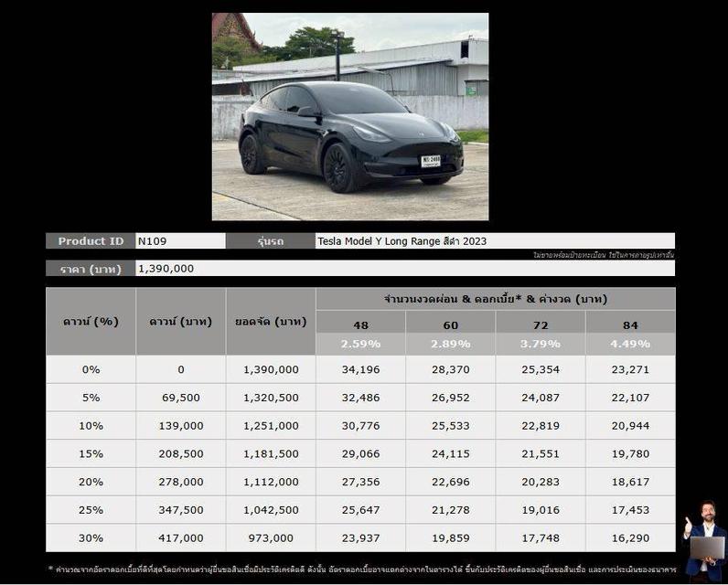
Task: Click the monthly payment 19,859
Action: tap(450, 538)
